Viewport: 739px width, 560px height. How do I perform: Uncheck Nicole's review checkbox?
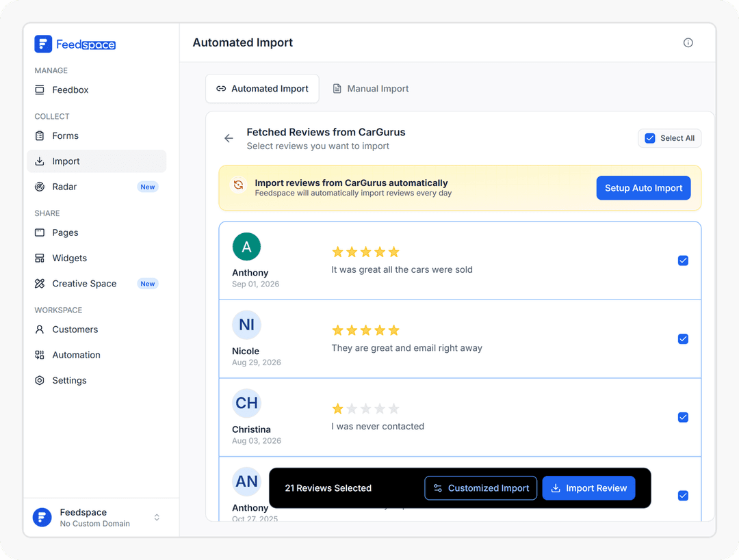683,339
